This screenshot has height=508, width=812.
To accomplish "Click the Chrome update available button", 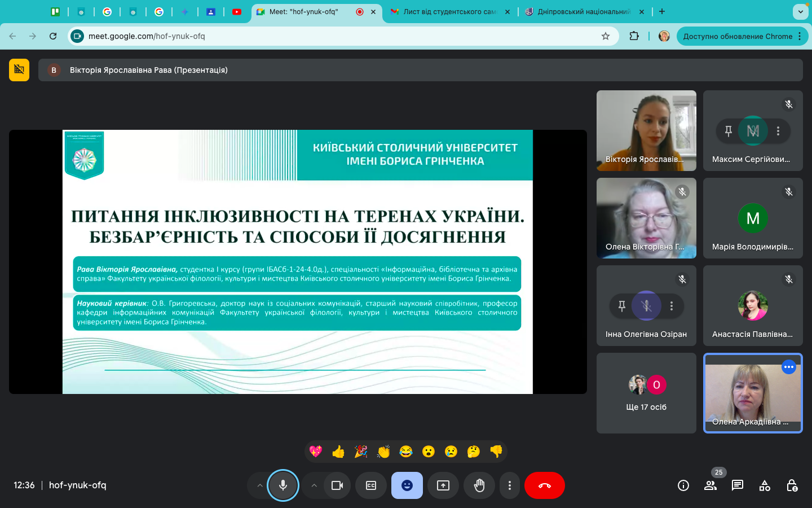I will [x=738, y=36].
